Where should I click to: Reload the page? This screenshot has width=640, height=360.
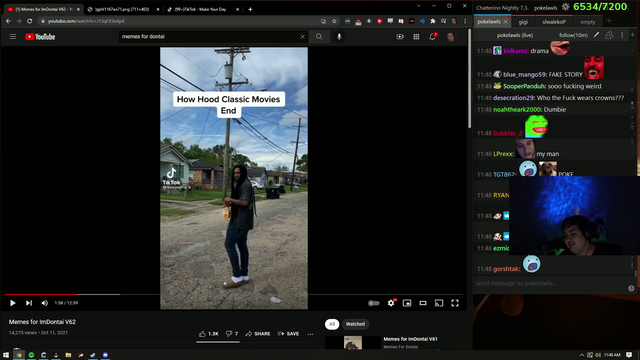[29, 21]
